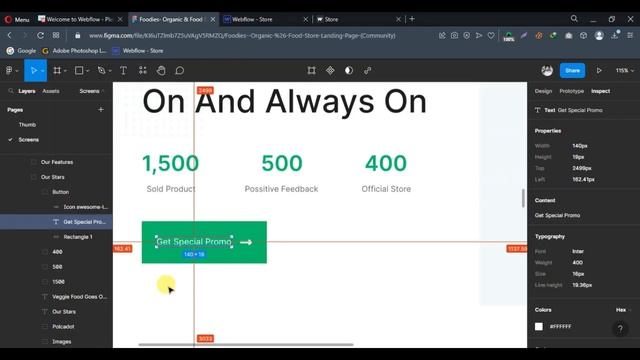Click the canvas vertical scrollbar
Viewport: 640px width, 360px height.
click(523, 198)
